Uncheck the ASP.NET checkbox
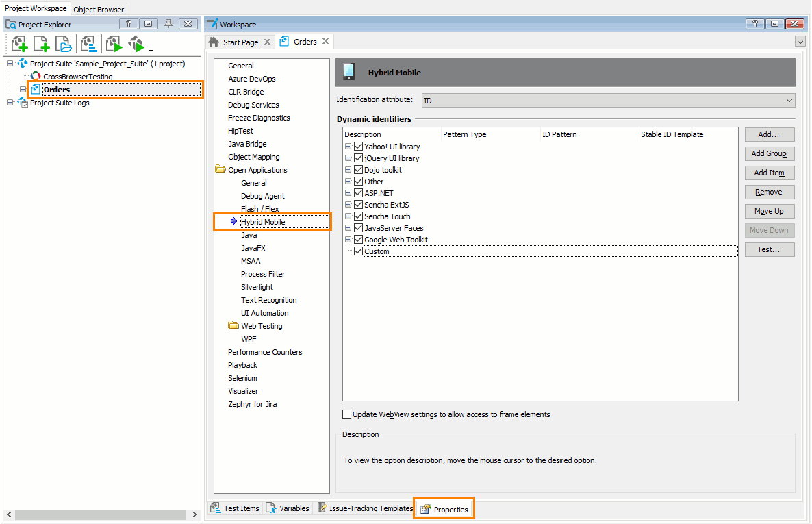The height and width of the screenshot is (524, 812). tap(358, 192)
